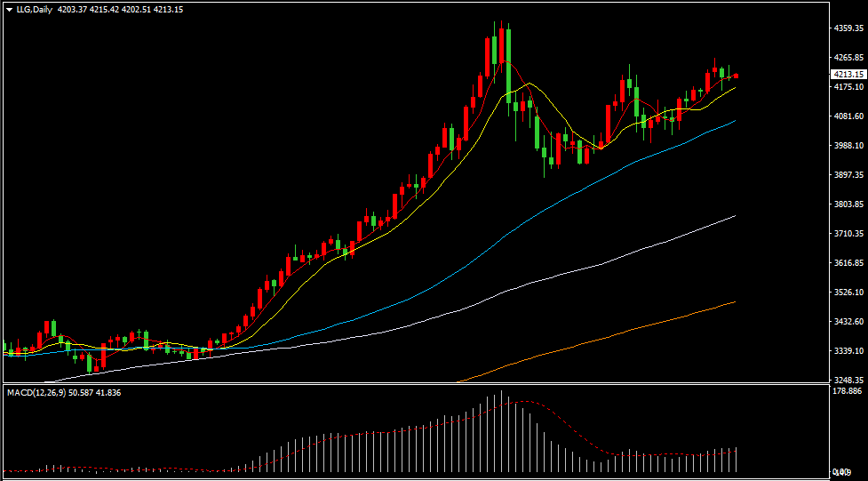Click the 3897.35 price axis label
This screenshot has height=481, width=868.
coord(848,175)
